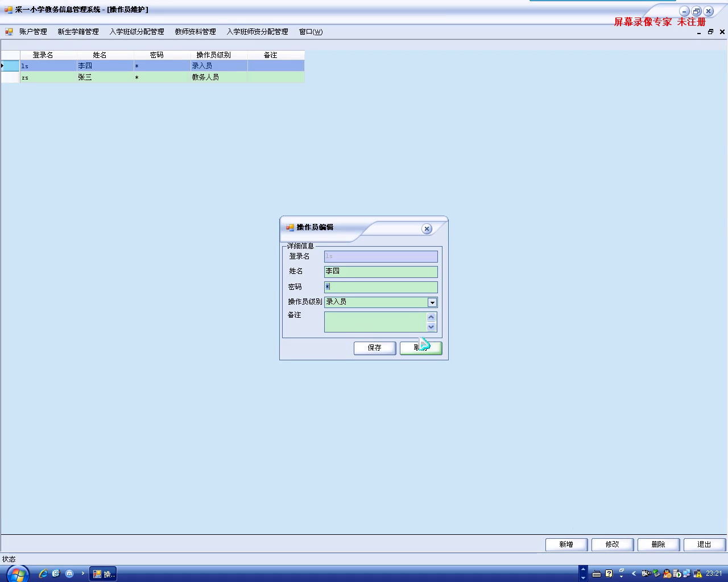The height and width of the screenshot is (582, 728).
Task: Click the 退出 button
Action: point(705,544)
